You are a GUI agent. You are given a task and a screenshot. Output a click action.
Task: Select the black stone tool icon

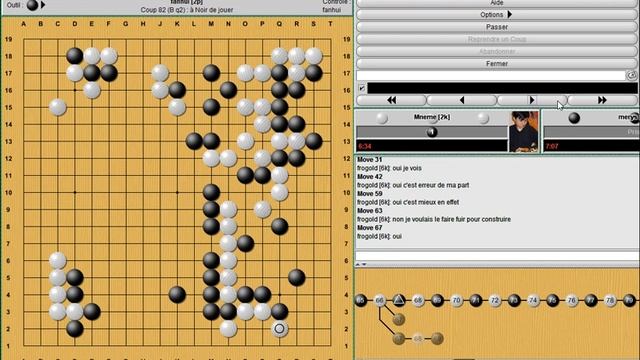coord(32,5)
